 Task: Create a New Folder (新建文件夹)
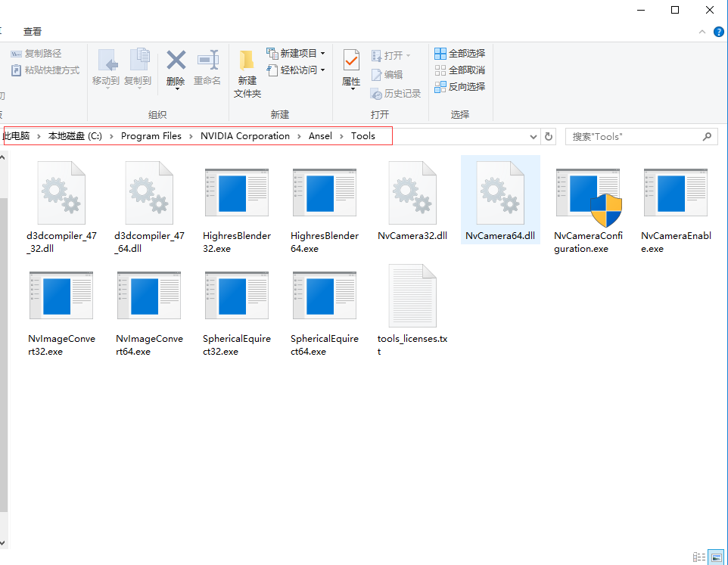coord(247,73)
